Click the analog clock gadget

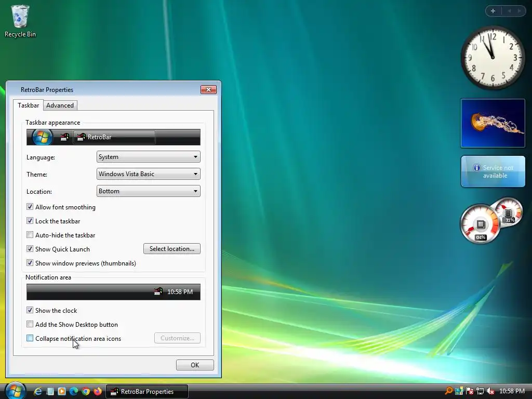pos(493,57)
